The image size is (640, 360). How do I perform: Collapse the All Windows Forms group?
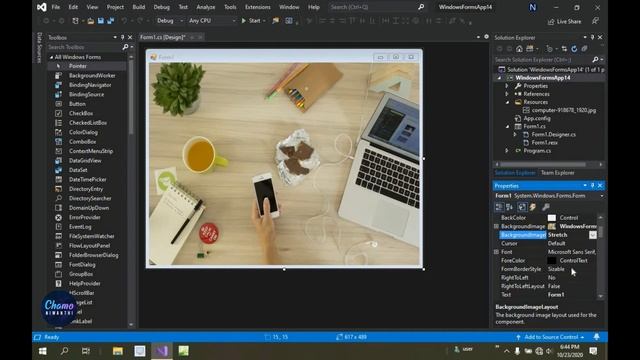[51, 57]
